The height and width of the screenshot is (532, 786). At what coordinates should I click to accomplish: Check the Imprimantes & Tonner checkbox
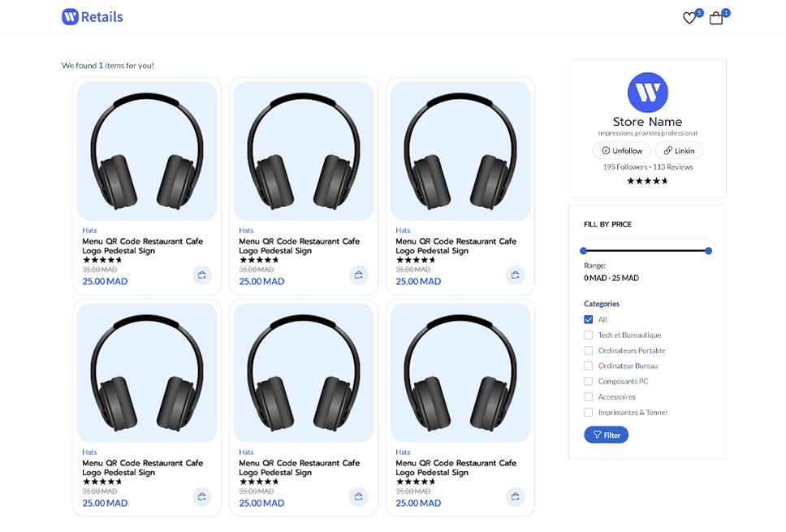[x=589, y=413]
